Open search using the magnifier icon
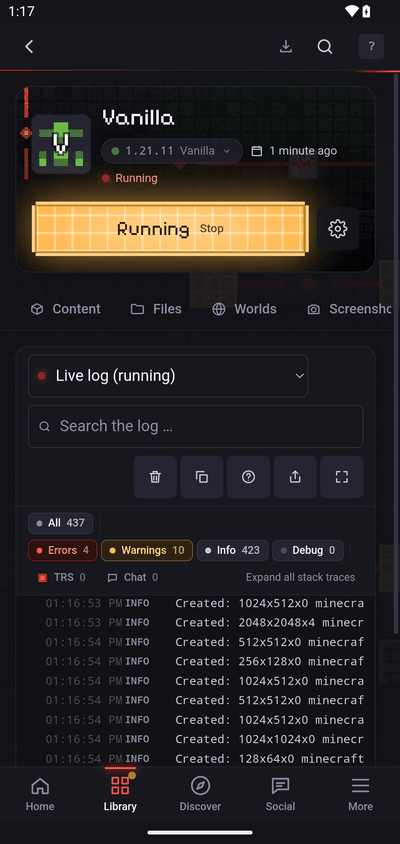 (325, 47)
